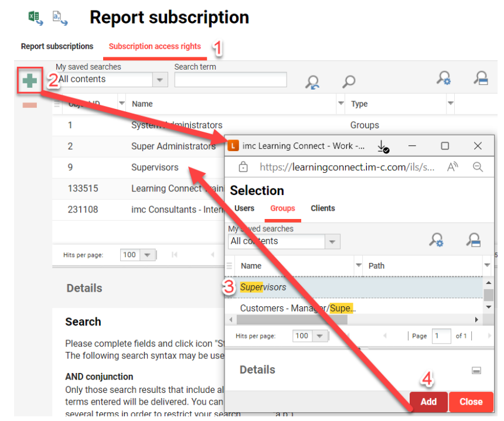Image resolution: width=504 pixels, height=421 pixels.
Task: Start a search with the magnifier icon
Action: (348, 81)
